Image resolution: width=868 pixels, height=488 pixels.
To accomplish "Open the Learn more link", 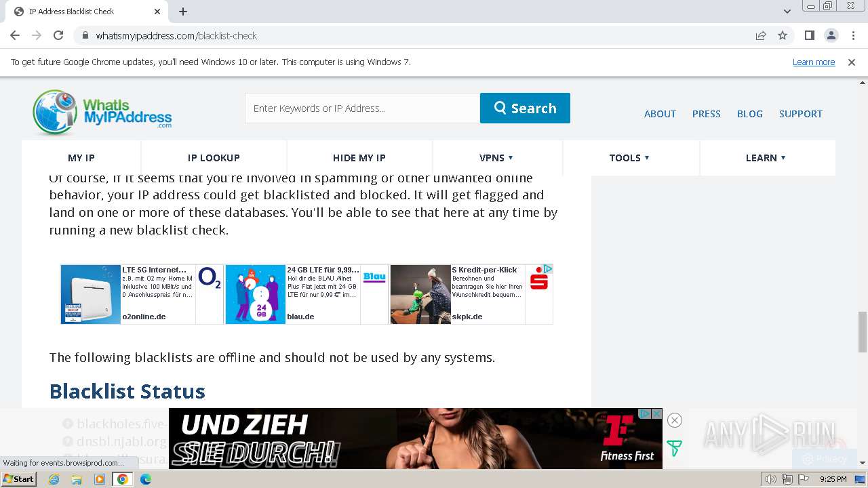I will tap(814, 62).
